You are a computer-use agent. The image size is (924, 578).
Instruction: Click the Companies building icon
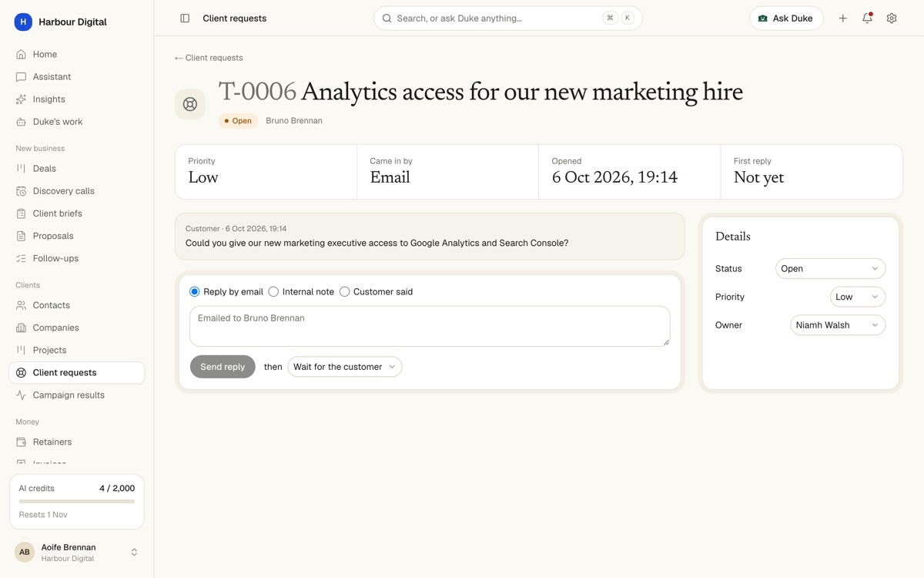(x=21, y=328)
